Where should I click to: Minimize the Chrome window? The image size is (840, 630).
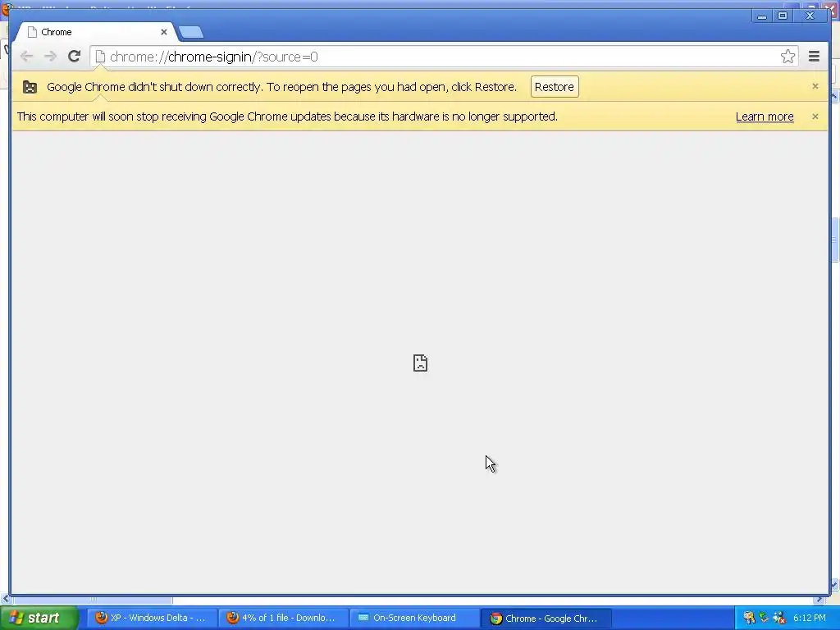[761, 16]
